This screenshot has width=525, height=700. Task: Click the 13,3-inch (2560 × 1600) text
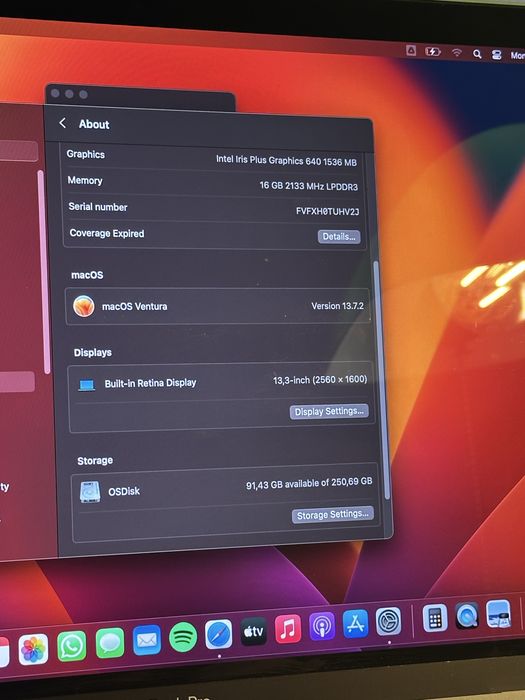tap(320, 380)
